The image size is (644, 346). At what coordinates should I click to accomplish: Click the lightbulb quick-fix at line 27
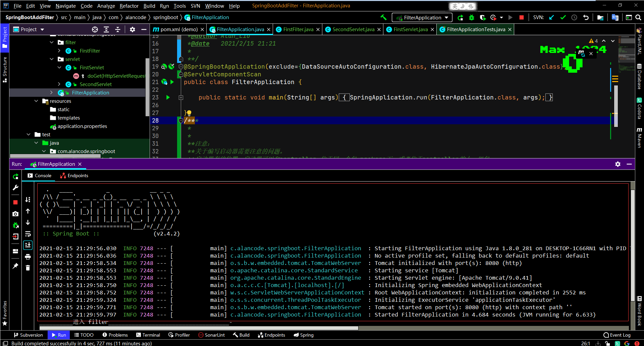(x=189, y=113)
